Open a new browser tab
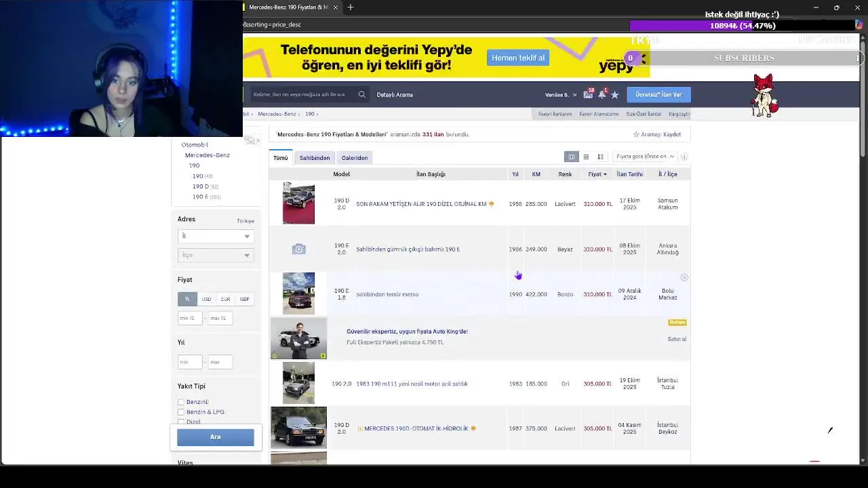The height and width of the screenshot is (488, 868). pyautogui.click(x=351, y=7)
